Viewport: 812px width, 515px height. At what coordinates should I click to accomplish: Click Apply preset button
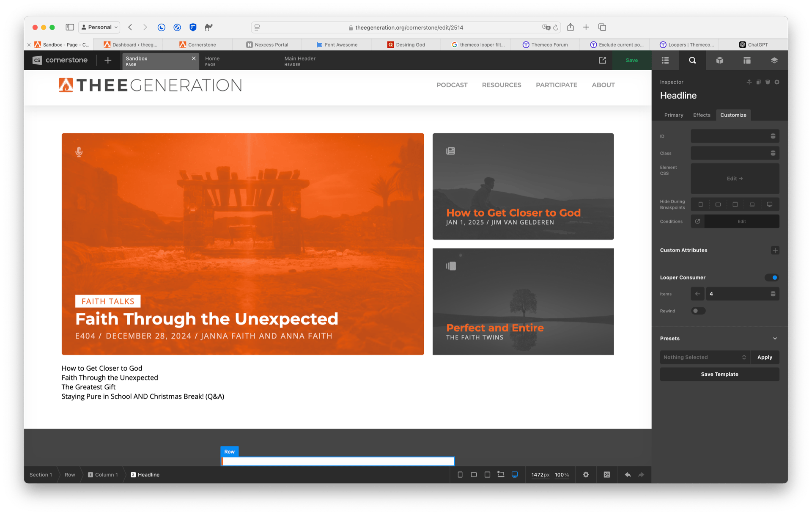coord(765,357)
